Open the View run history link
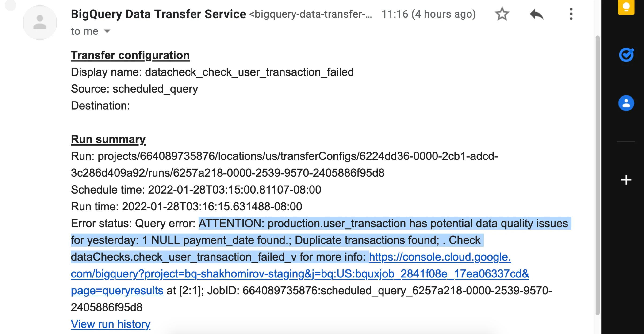The height and width of the screenshot is (334, 644). coord(111,324)
